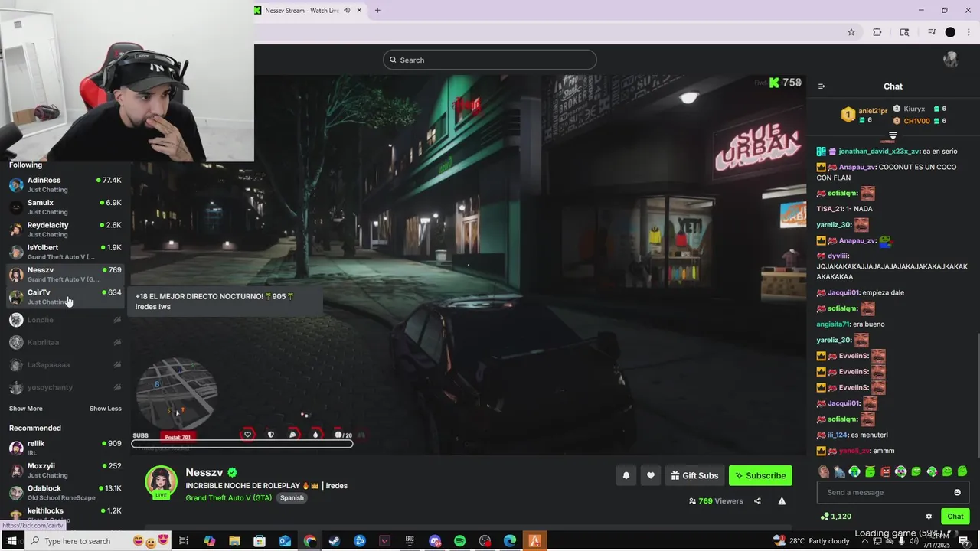Open Spotify from the taskbar
980x551 pixels.
coord(459,541)
